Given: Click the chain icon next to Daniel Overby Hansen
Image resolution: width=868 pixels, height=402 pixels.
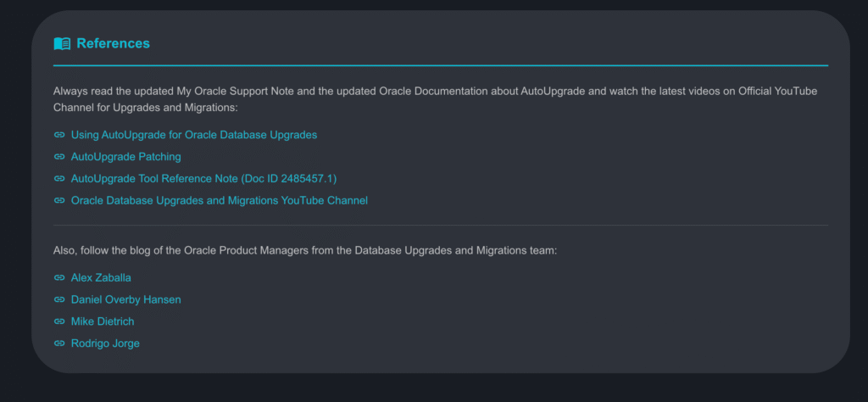Looking at the screenshot, I should (59, 299).
